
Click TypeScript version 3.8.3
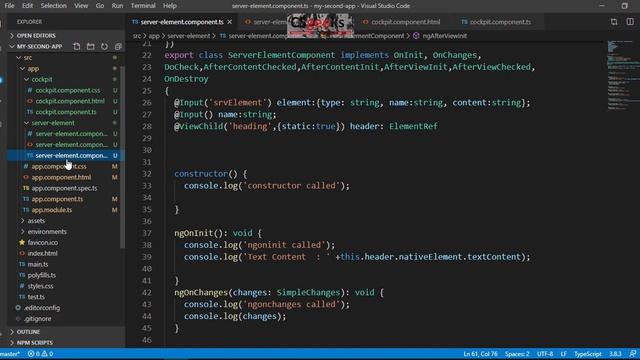tap(615, 354)
